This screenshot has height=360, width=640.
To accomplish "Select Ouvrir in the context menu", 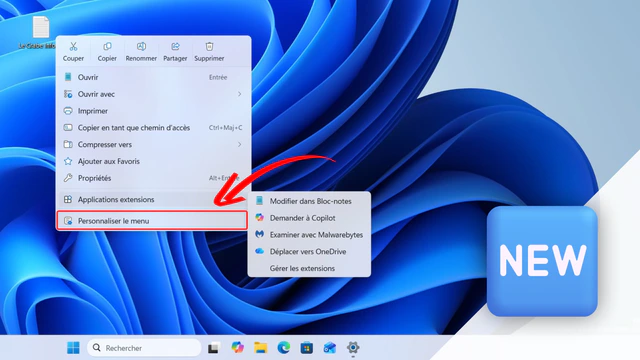I will coord(153,77).
